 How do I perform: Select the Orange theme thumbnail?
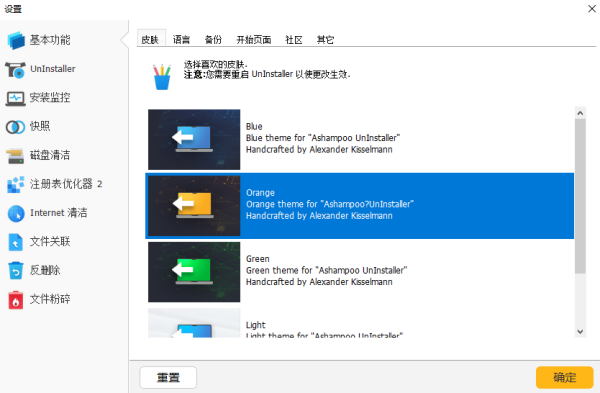[194, 206]
